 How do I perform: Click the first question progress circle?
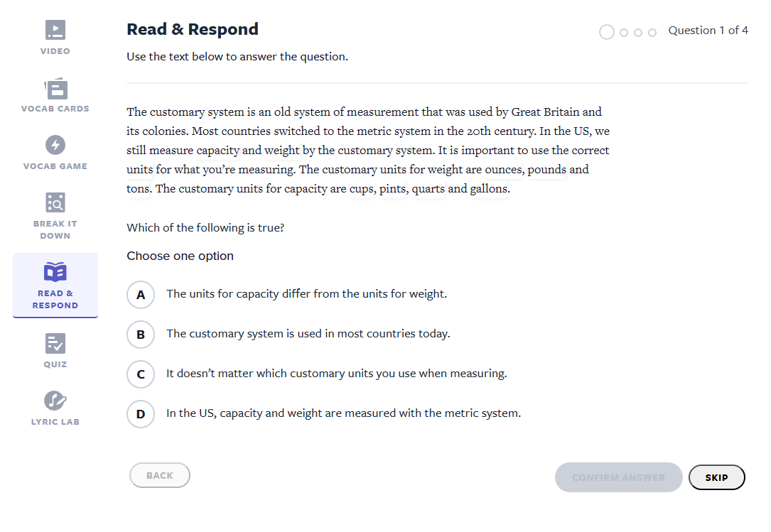[x=607, y=32]
